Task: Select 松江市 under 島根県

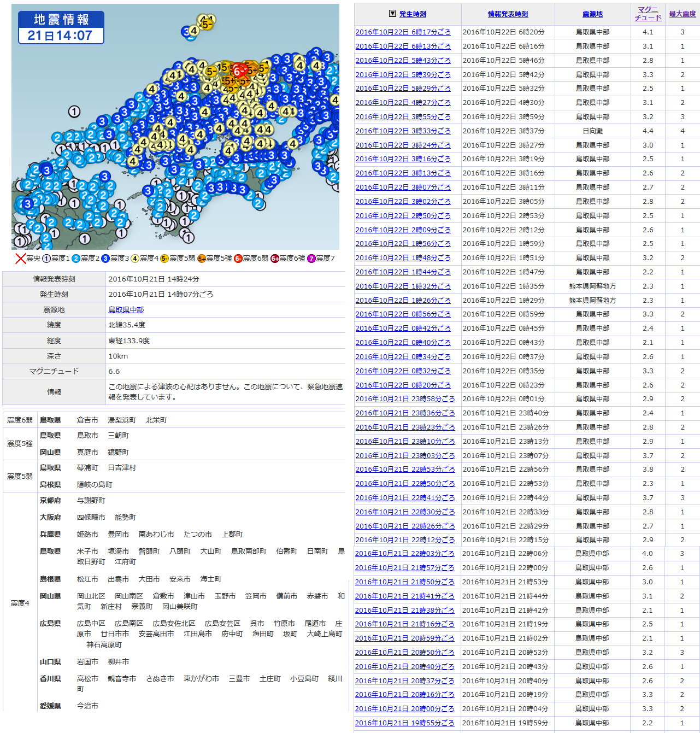Action: pos(87,579)
